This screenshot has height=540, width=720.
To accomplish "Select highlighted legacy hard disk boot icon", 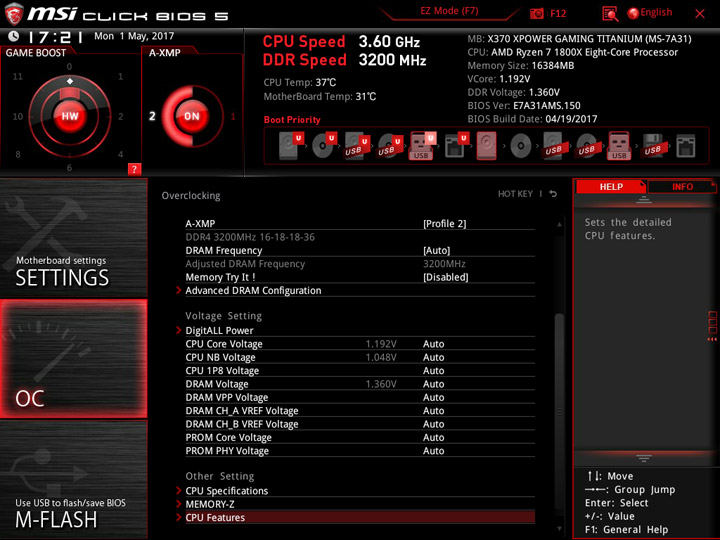I will (x=487, y=146).
